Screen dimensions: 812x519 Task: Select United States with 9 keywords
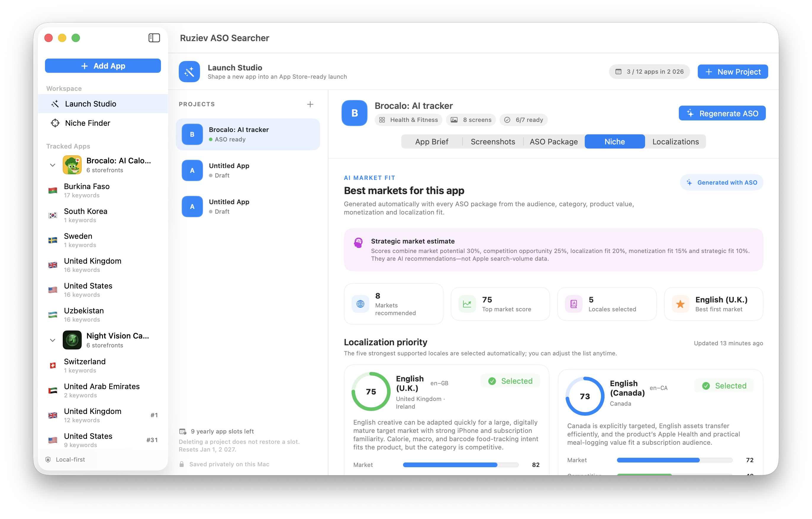coord(103,440)
